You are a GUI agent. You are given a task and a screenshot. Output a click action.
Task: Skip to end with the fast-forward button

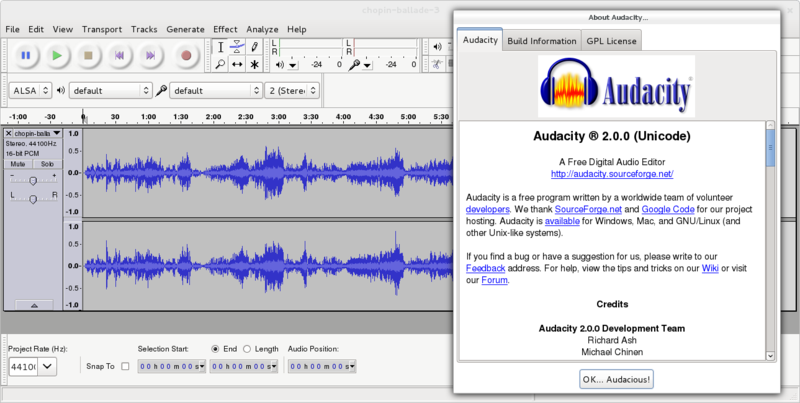tap(151, 55)
